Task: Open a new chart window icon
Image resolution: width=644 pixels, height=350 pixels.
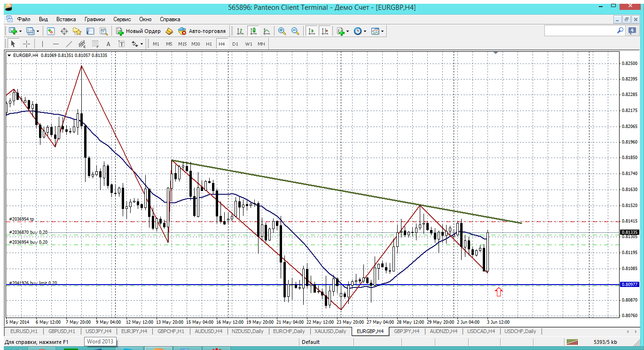Action: pos(13,31)
